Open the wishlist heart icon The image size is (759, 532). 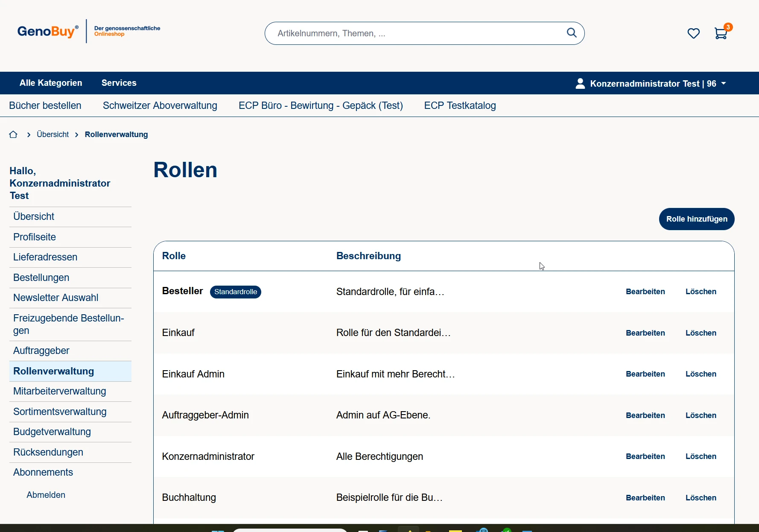click(693, 33)
